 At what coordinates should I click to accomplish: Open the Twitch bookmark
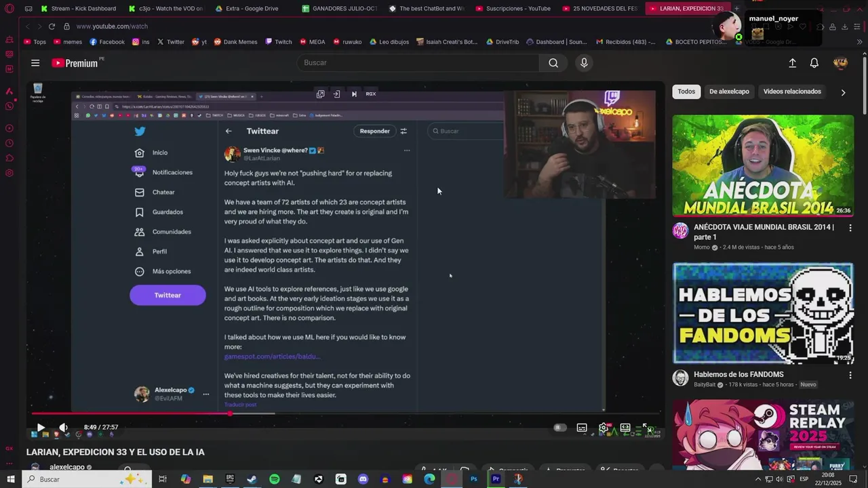coord(278,42)
